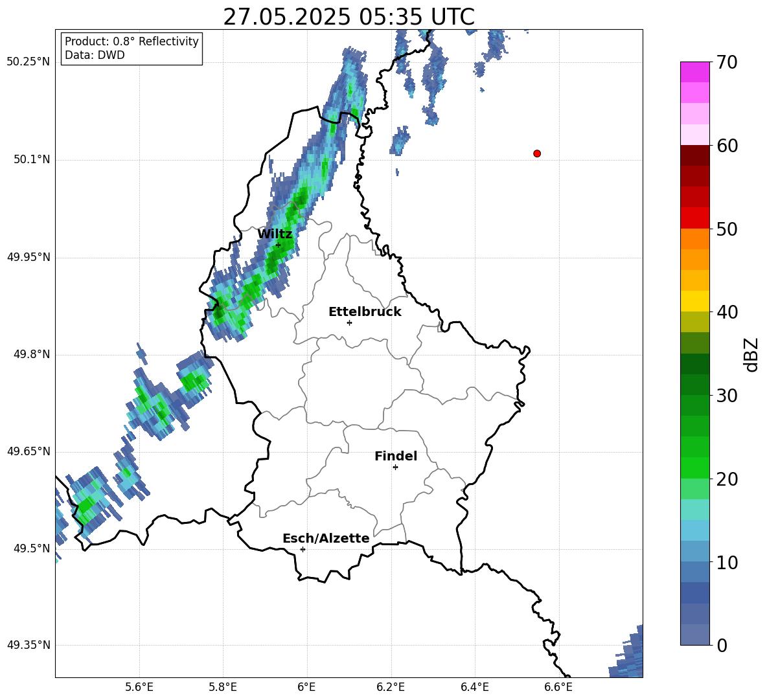Click the 60 value on colorbar

point(726,146)
